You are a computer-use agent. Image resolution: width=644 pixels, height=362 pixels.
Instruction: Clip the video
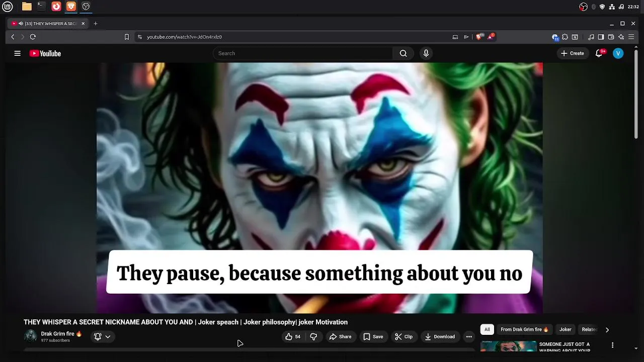coord(404,337)
